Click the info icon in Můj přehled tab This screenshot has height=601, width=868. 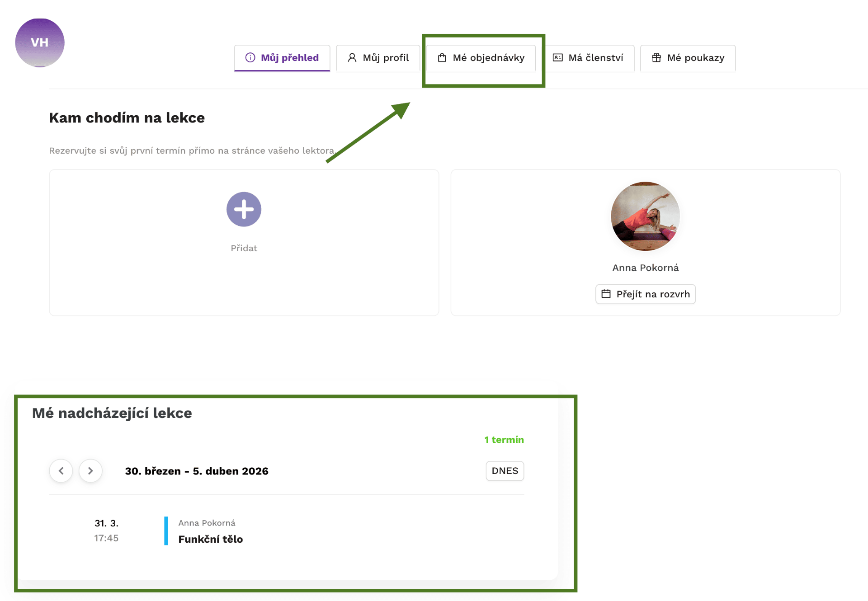click(x=250, y=58)
